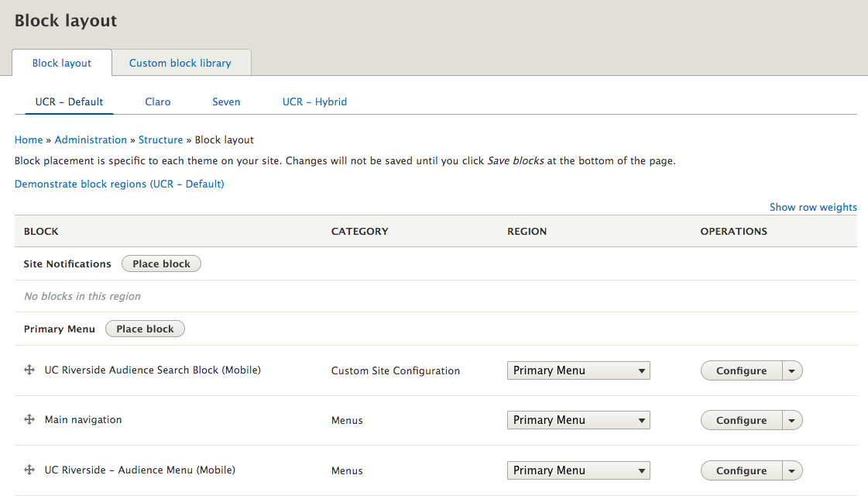The image size is (868, 496).
Task: Click the move icon next to Main navigation
Action: [x=29, y=419]
